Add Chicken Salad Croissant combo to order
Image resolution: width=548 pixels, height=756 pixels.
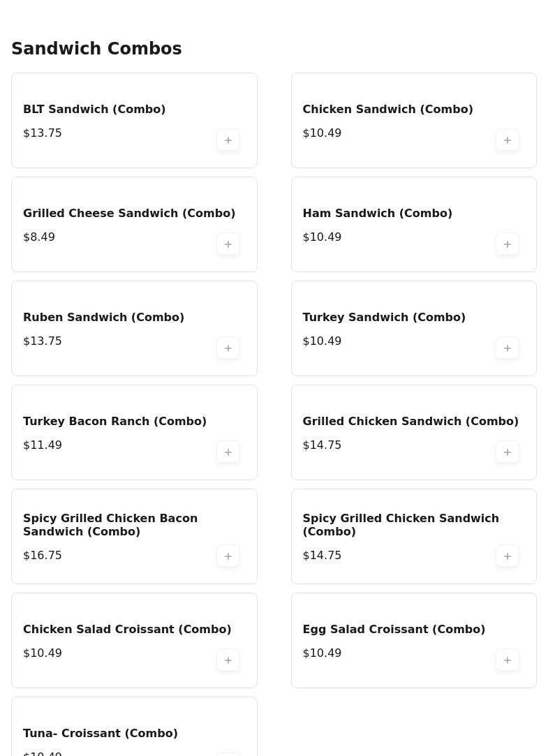tap(228, 660)
